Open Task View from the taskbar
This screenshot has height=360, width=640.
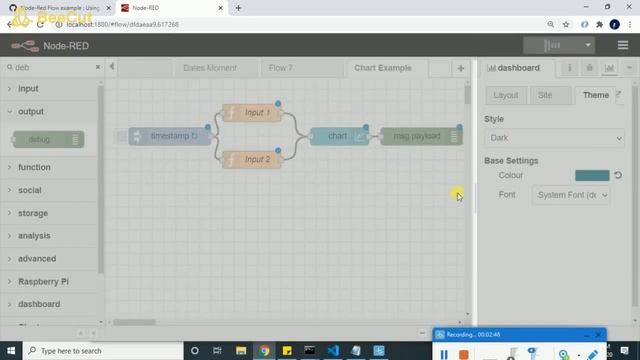tap(217, 351)
